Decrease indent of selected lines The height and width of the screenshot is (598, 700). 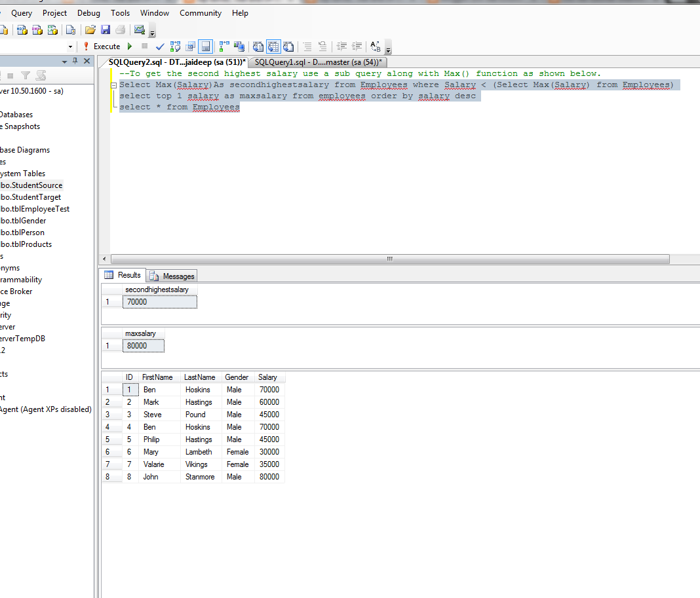pos(341,47)
